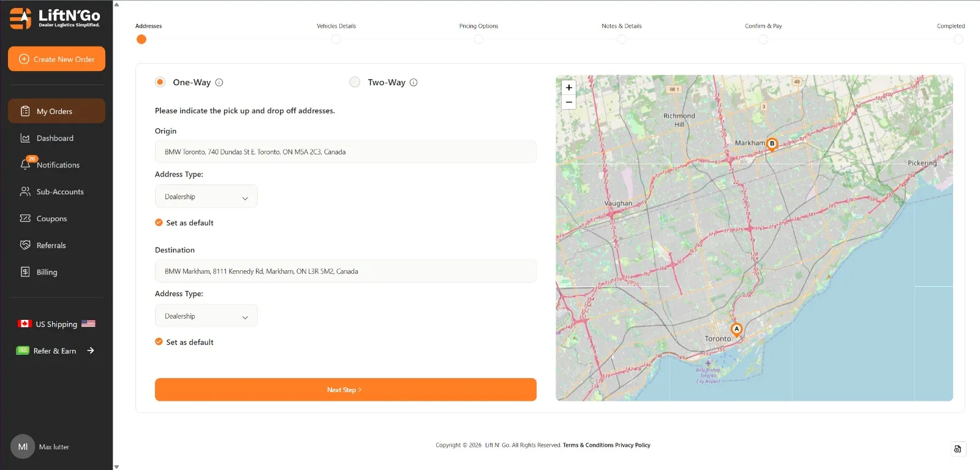Toggle Set as default for Destination

click(x=159, y=342)
